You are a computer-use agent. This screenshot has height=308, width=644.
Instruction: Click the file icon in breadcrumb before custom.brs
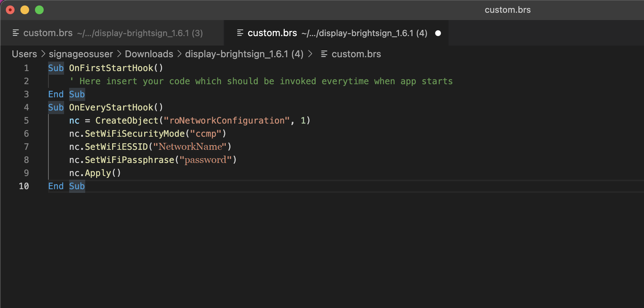[x=324, y=54]
